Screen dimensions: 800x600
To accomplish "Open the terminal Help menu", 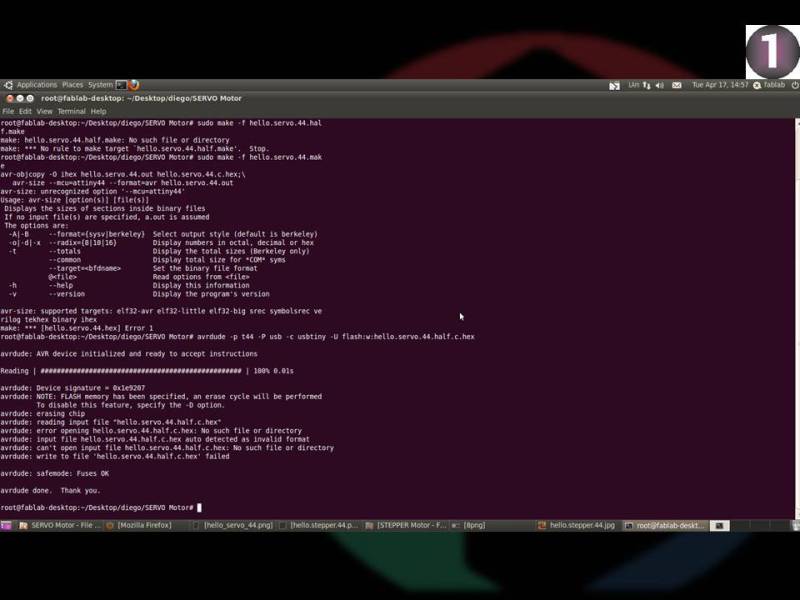I will tap(98, 111).
